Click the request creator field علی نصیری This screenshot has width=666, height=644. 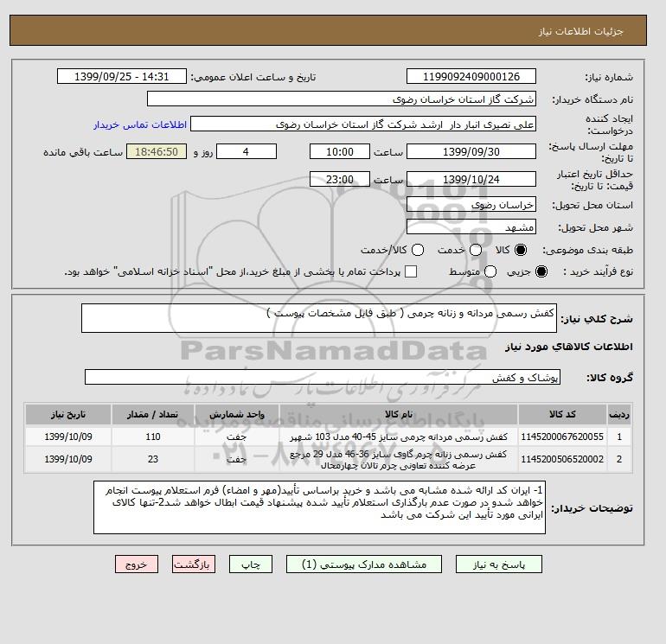363,124
